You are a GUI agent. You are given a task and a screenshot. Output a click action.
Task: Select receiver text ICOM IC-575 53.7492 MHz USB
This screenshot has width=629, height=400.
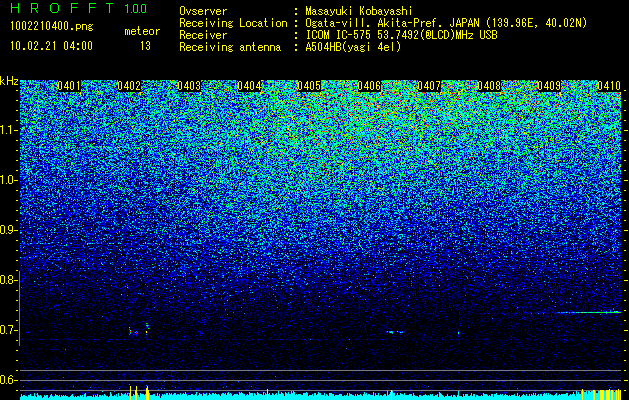pos(401,35)
